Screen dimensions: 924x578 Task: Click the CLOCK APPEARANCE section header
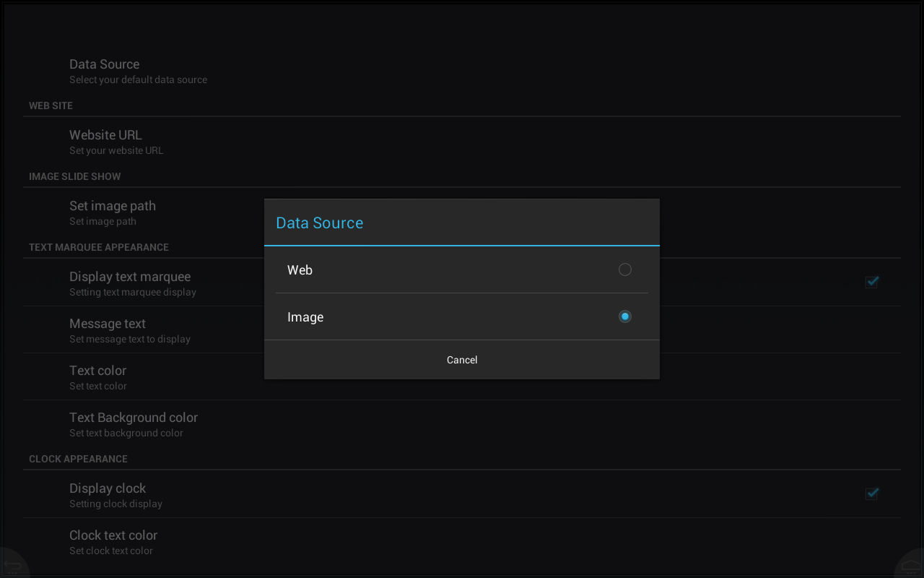pyautogui.click(x=78, y=459)
